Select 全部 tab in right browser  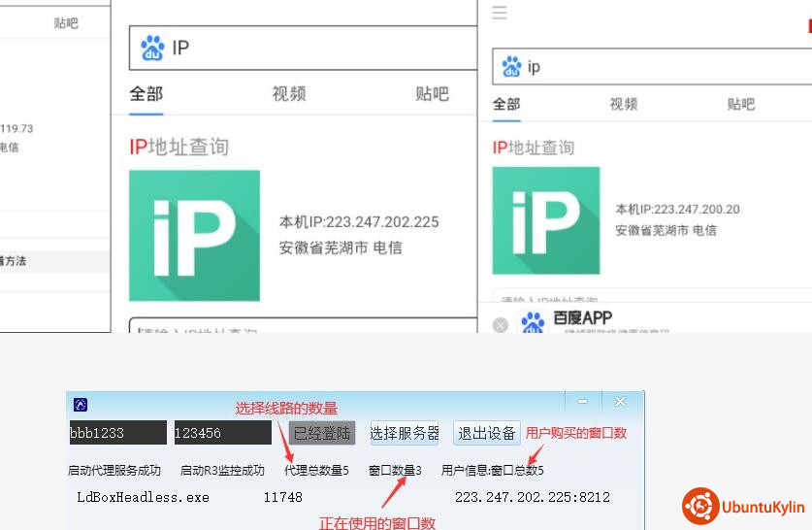[x=505, y=104]
